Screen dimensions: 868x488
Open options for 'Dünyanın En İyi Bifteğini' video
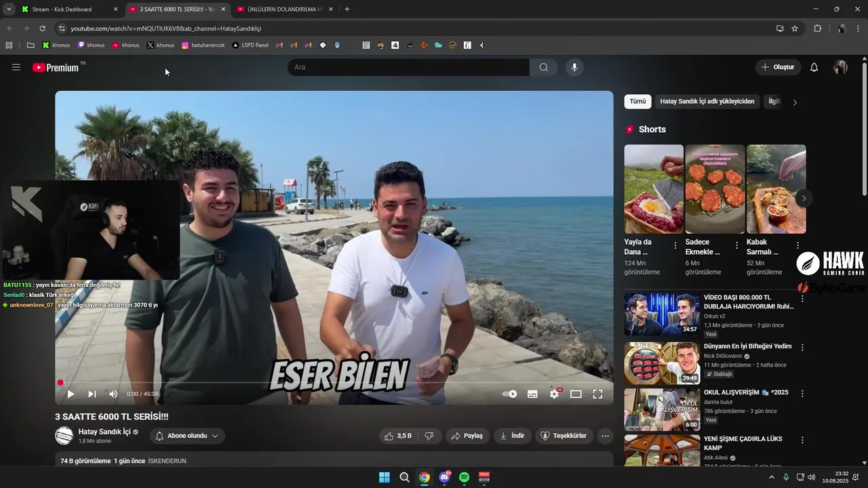coord(802,347)
